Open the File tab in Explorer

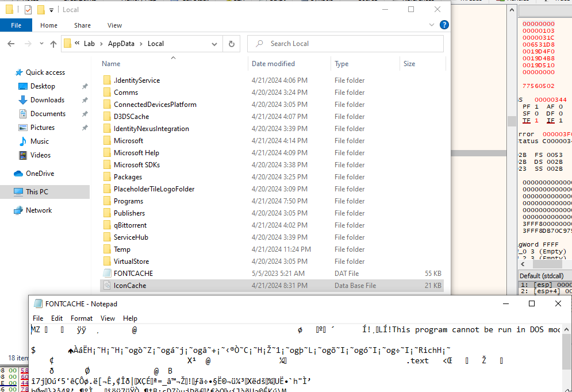pos(16,25)
